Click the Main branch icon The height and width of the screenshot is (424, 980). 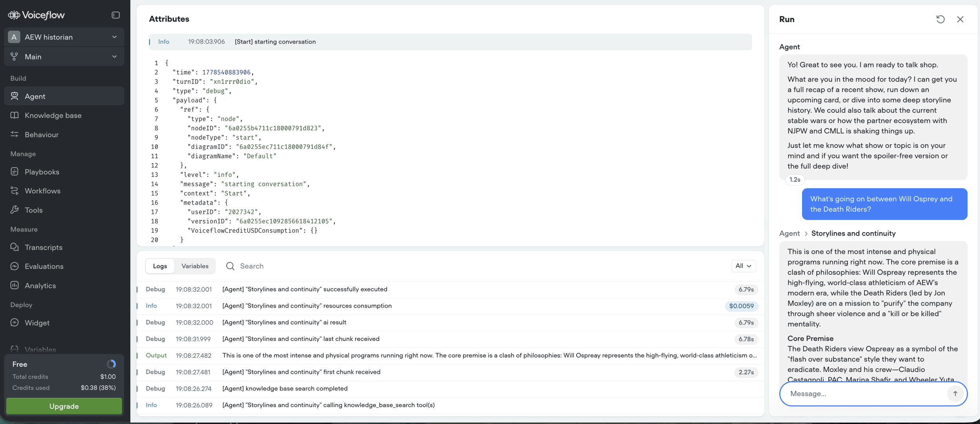tap(14, 56)
